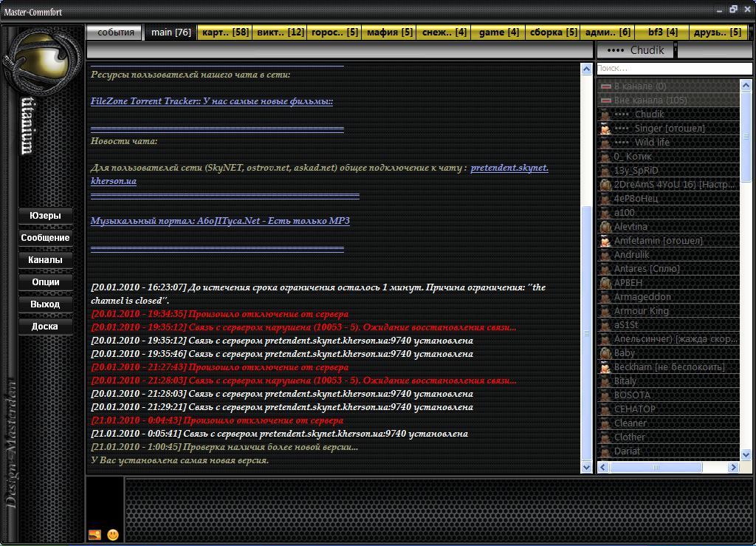The width and height of the screenshot is (756, 546).
Task: Click the 'Поиск...' user search field
Action: pyautogui.click(x=673, y=69)
